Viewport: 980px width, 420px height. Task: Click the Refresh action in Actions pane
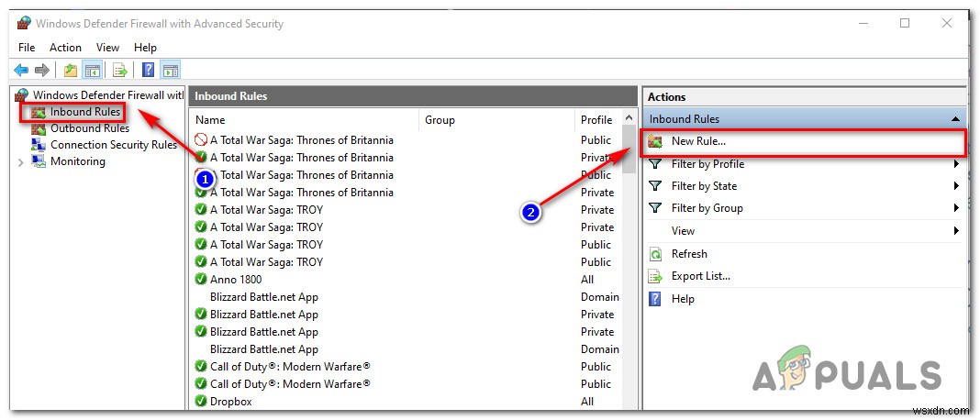[x=689, y=254]
